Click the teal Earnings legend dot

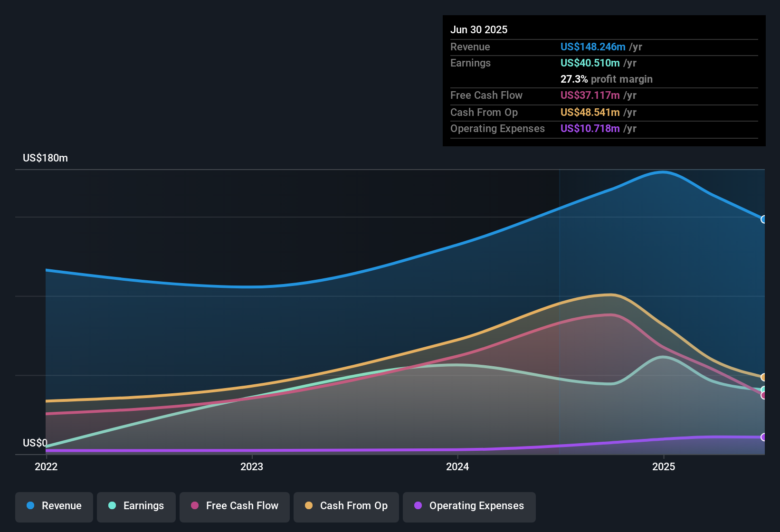[112, 506]
